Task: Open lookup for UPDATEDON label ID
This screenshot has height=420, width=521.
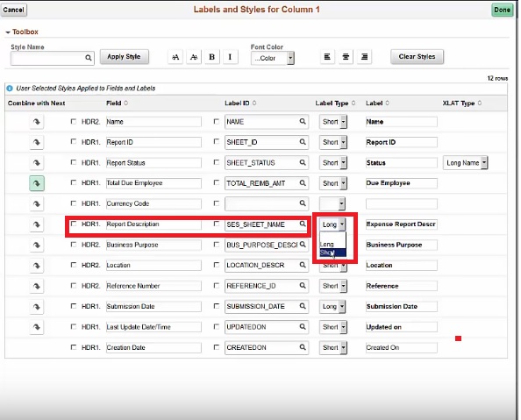Action: point(303,327)
